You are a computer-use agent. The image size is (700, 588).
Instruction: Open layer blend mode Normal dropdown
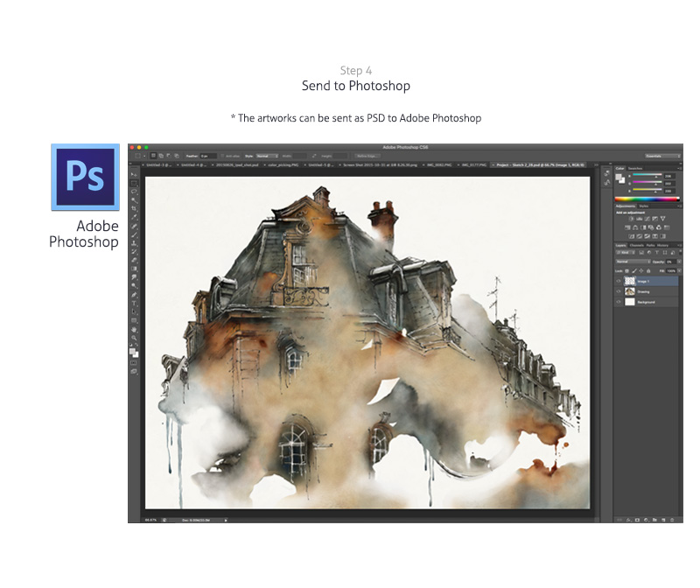tap(633, 262)
